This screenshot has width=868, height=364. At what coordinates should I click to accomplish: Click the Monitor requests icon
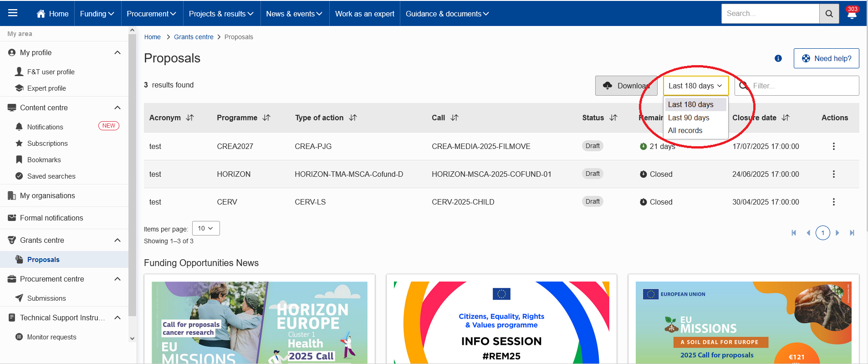click(x=19, y=337)
